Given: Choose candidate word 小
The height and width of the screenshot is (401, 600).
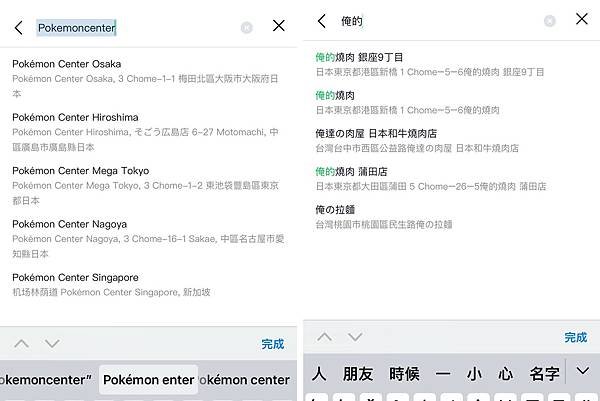Looking at the screenshot, I should point(474,373).
